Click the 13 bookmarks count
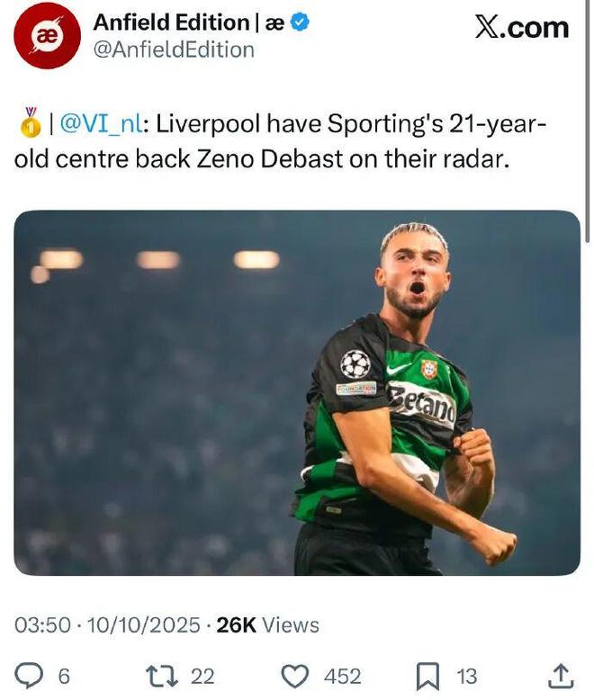This screenshot has width=594, height=700. [466, 676]
